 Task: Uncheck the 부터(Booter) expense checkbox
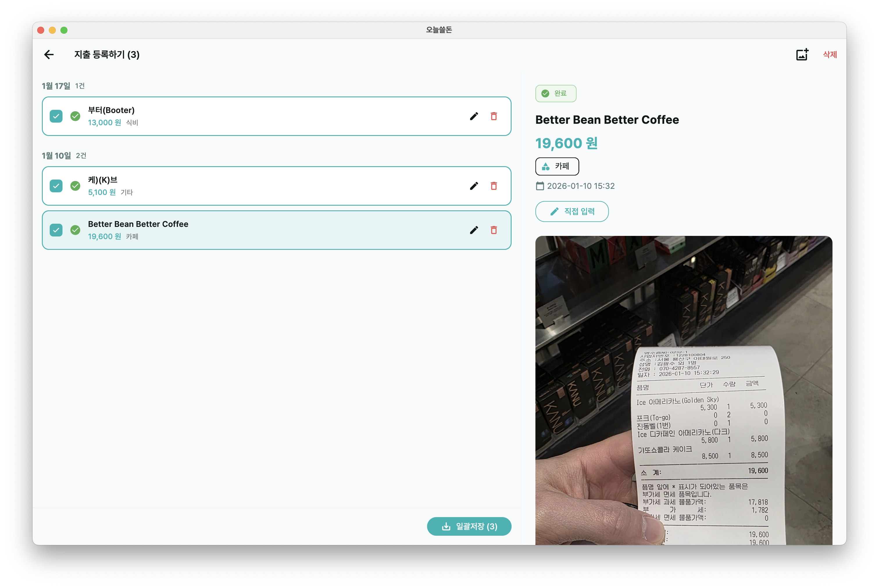coord(56,116)
